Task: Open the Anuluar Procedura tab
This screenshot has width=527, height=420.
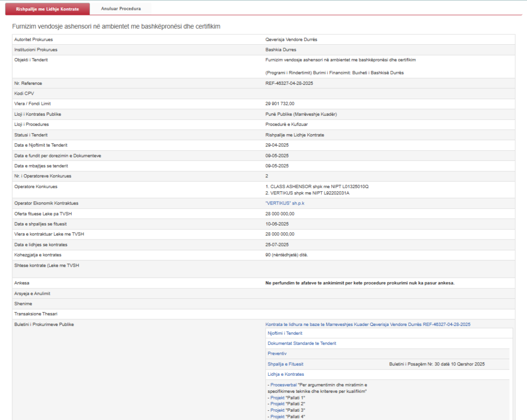Action: point(121,9)
